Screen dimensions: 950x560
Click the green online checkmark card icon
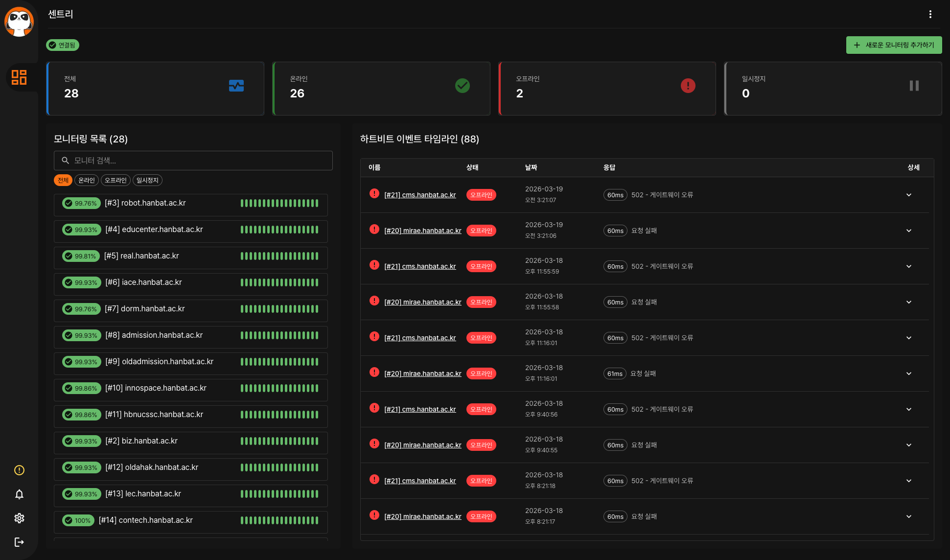pos(462,86)
